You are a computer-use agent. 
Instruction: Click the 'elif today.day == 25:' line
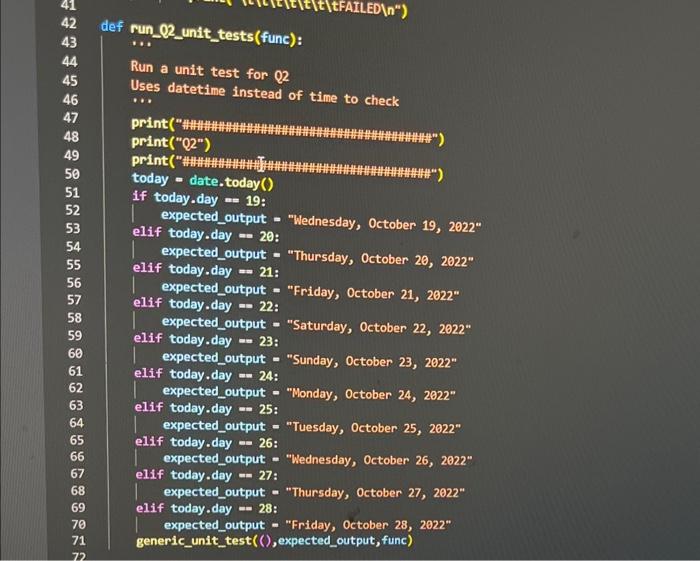(206, 408)
